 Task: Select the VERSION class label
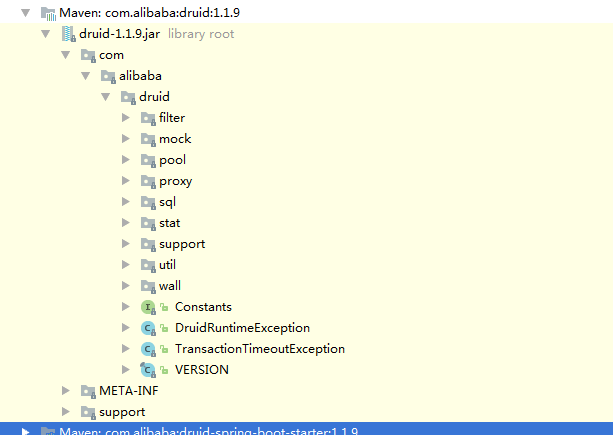point(202,370)
